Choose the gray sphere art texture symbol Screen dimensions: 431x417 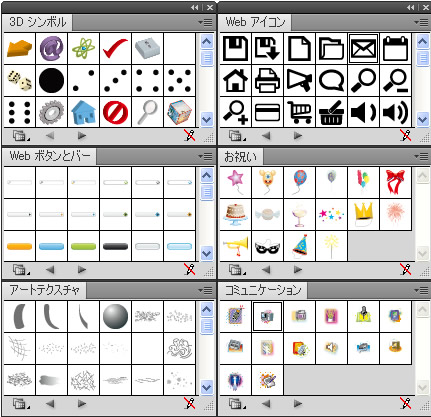[x=115, y=316]
